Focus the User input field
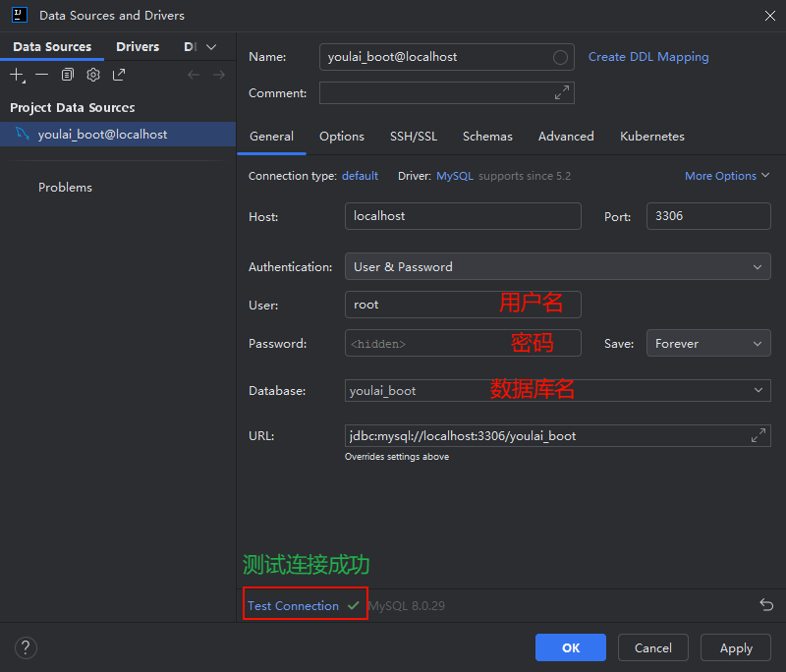The image size is (786, 672). 463,305
